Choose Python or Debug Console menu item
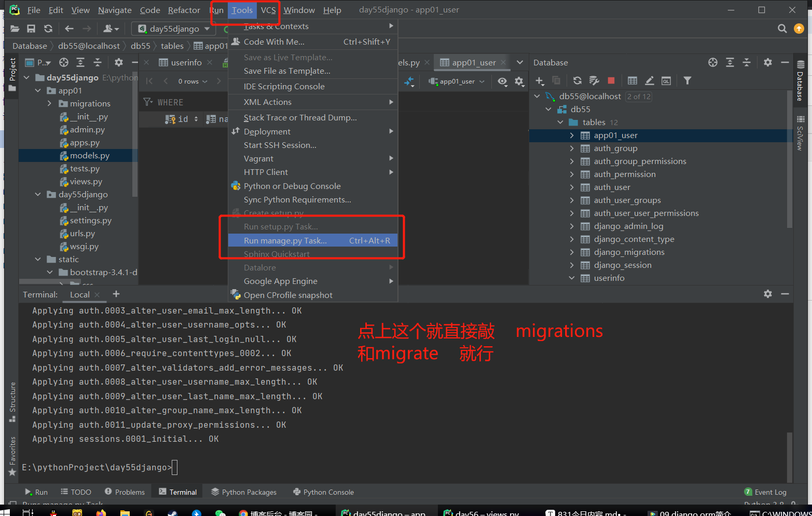The image size is (812, 516). tap(313, 186)
